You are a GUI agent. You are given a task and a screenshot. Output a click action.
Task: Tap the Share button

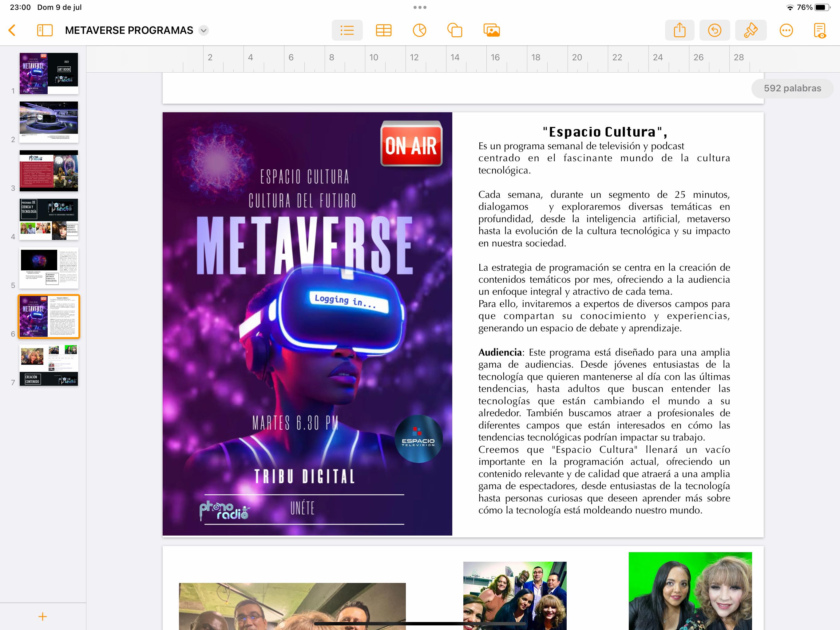680,30
